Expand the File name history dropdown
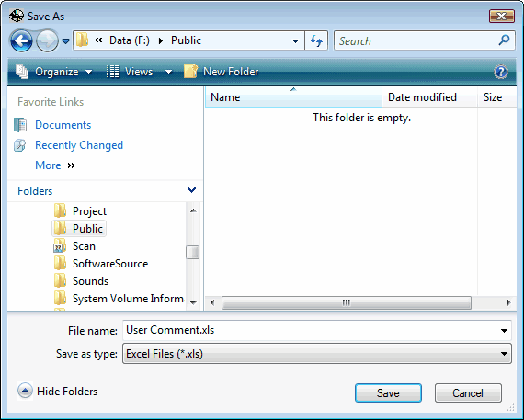The image size is (524, 420). 504,331
